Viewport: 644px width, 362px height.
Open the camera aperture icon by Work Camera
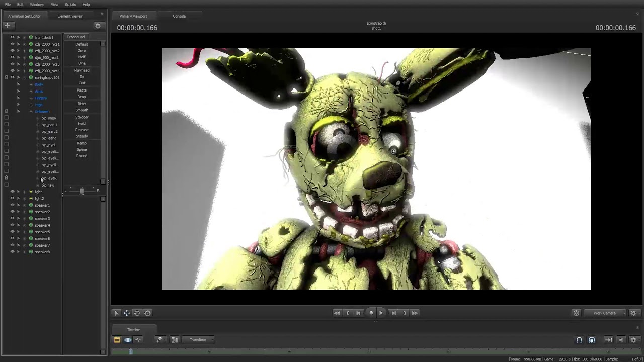click(x=576, y=313)
